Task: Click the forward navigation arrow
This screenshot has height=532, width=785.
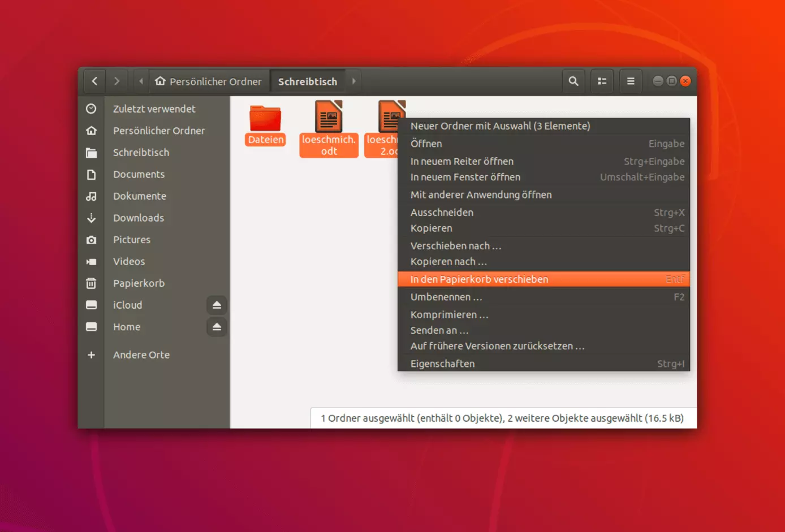Action: pyautogui.click(x=117, y=81)
